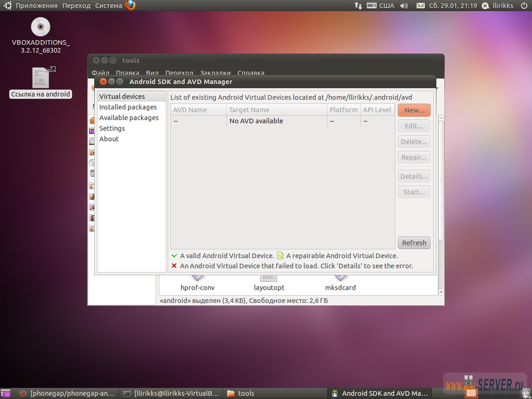Click scrollbar down arrow in tools window
The height and width of the screenshot is (399, 532).
[441, 292]
